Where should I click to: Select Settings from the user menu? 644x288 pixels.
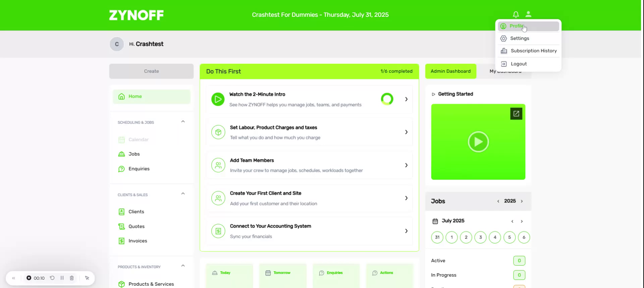click(519, 39)
